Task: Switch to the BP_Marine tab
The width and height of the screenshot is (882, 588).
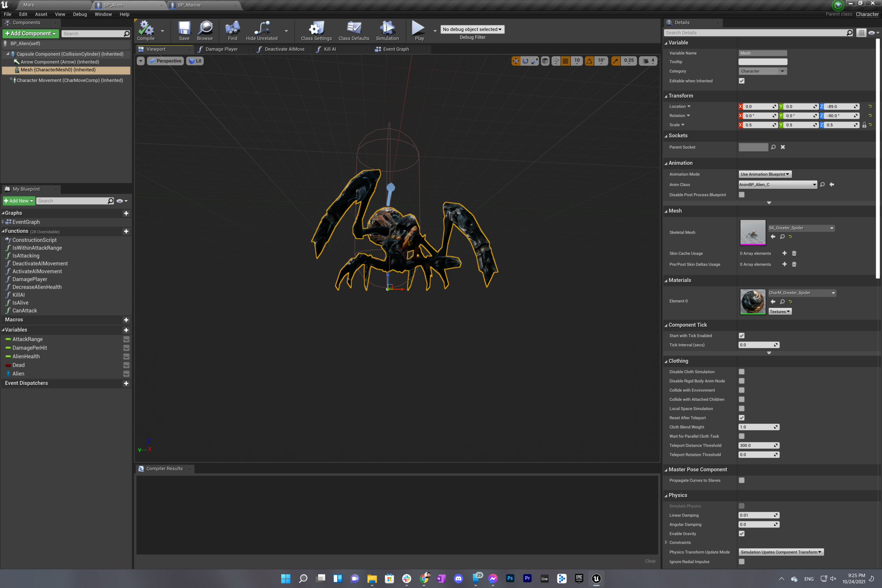Action: pyautogui.click(x=189, y=5)
